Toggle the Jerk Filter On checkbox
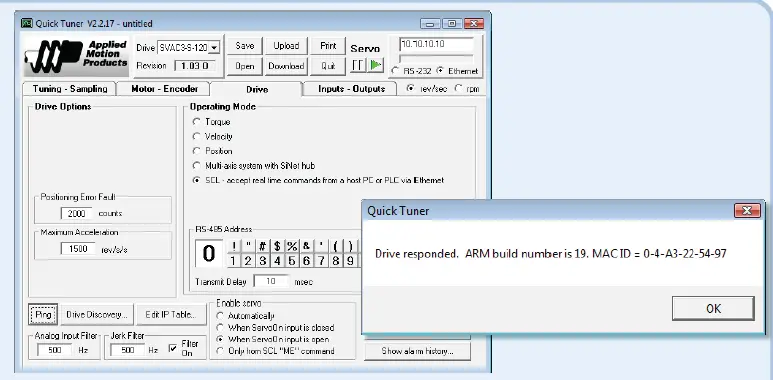The height and width of the screenshot is (380, 773). coord(173,348)
